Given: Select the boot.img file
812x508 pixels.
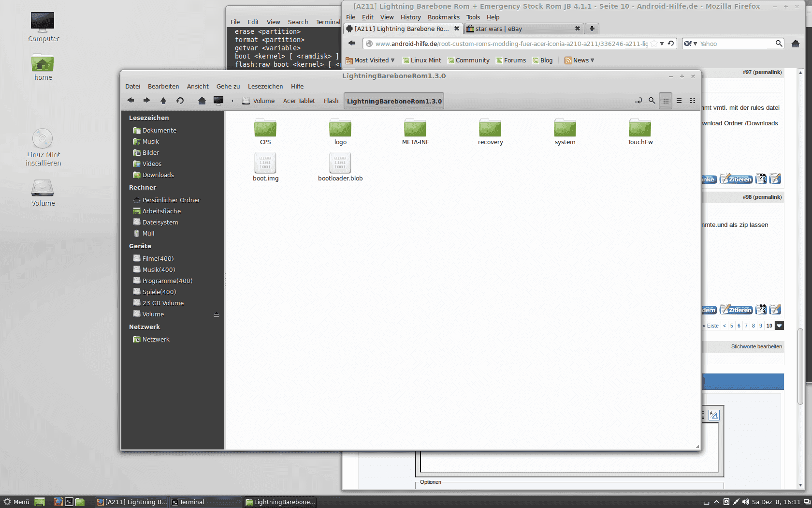Looking at the screenshot, I should click(x=265, y=167).
